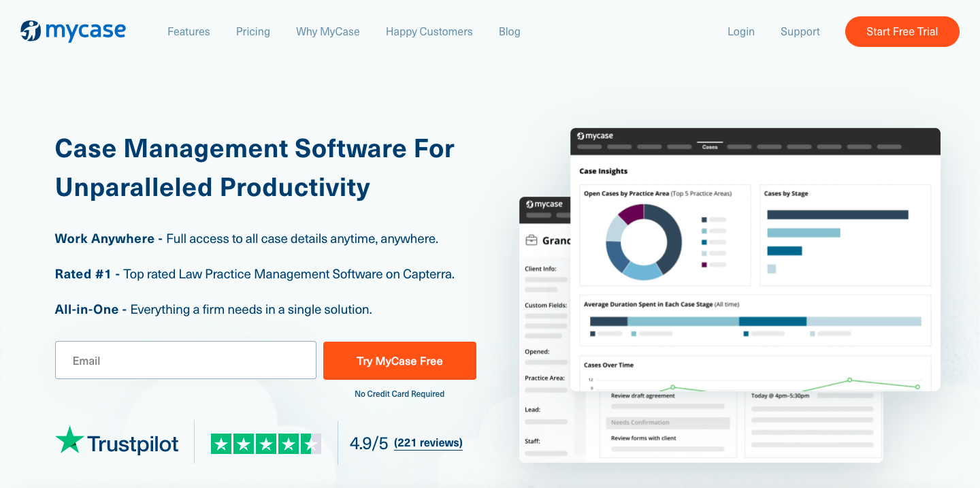
Task: Click the Trustpilot star rating image
Action: point(265,444)
